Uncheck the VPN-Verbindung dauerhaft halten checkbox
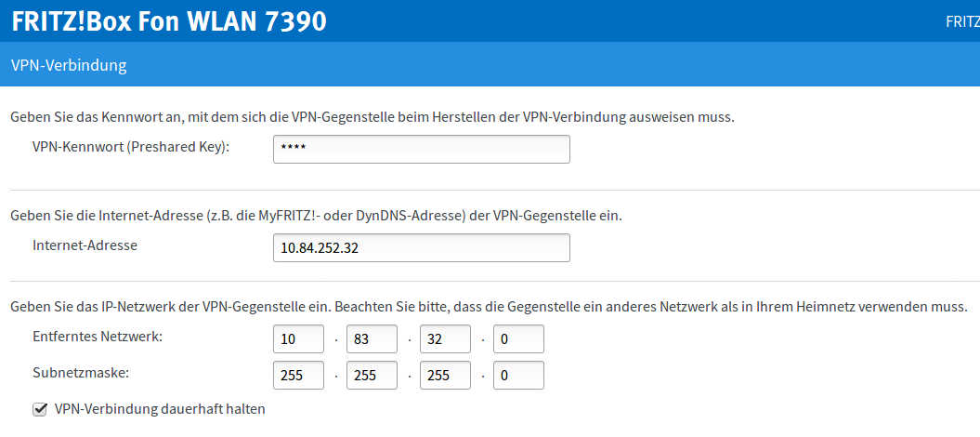The image size is (980, 437). pos(40,409)
